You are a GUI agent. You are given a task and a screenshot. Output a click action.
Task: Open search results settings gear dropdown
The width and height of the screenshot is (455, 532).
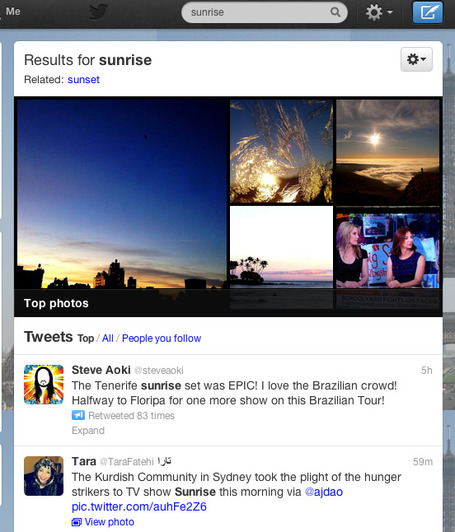click(x=416, y=59)
